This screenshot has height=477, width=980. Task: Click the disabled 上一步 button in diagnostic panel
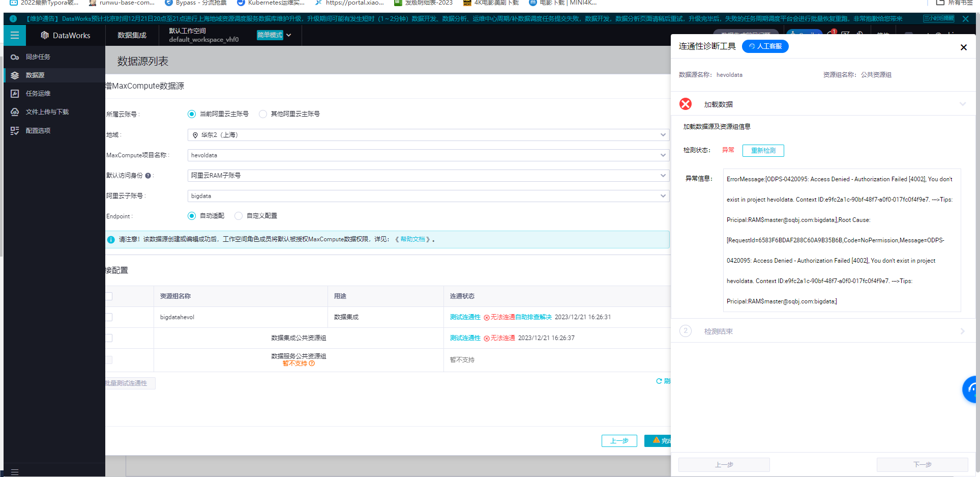pyautogui.click(x=724, y=465)
